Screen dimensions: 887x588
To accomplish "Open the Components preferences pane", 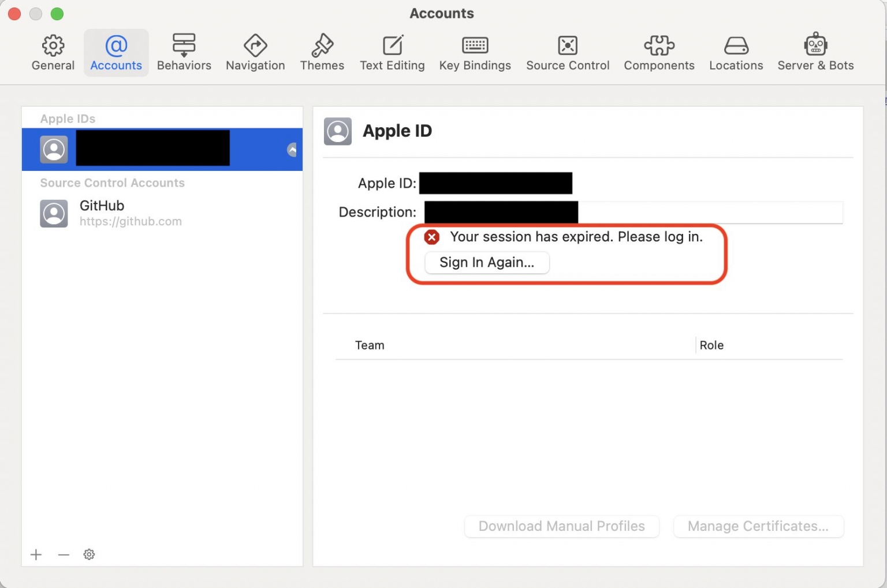I will coord(659,52).
